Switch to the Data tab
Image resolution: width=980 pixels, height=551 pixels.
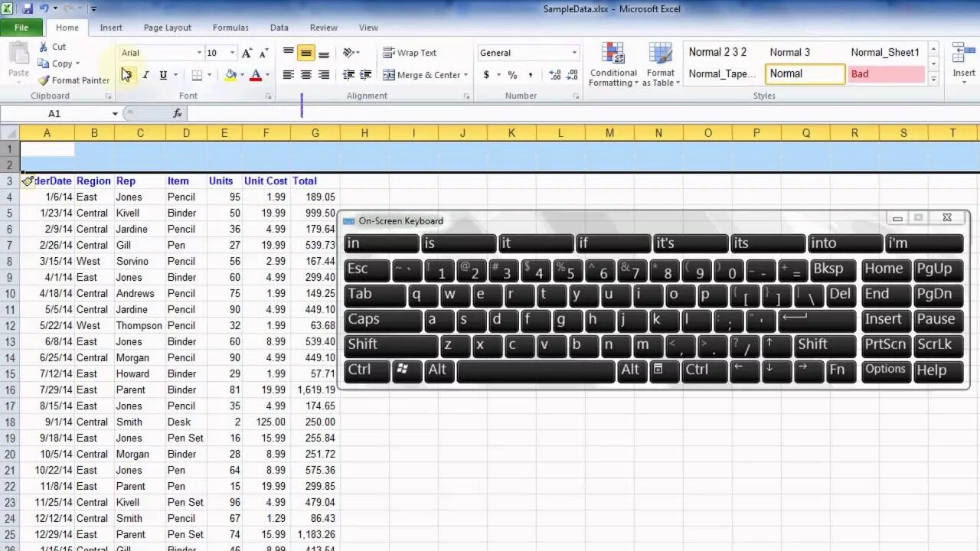(279, 28)
